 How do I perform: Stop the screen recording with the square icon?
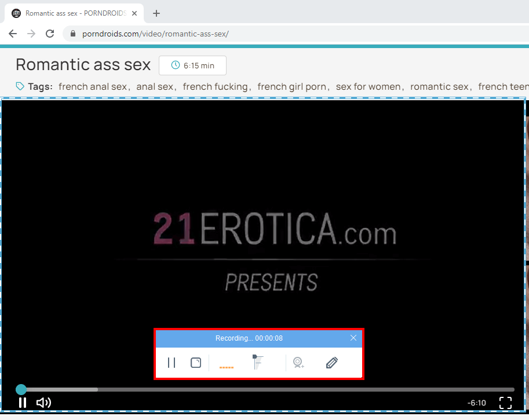click(x=196, y=363)
